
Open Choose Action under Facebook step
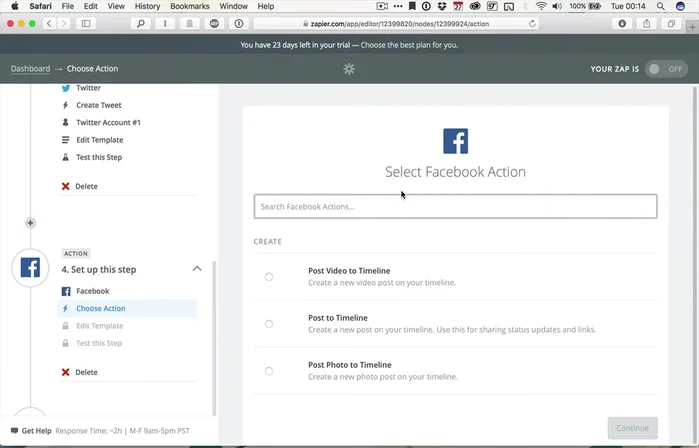pyautogui.click(x=101, y=309)
